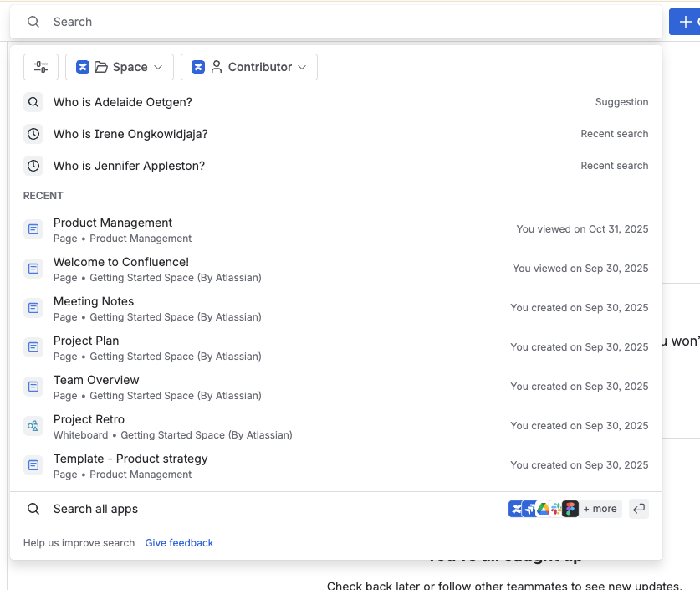The width and height of the screenshot is (700, 590).
Task: Click page icon next to Meeting Notes
Action: 33,308
